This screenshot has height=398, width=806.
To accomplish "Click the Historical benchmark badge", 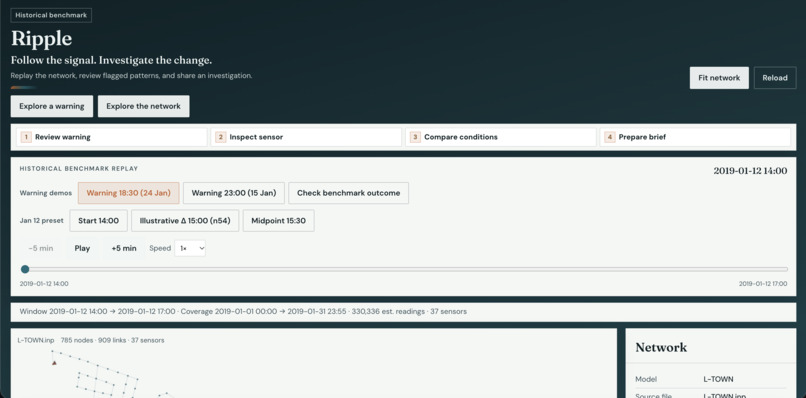I will coord(51,15).
